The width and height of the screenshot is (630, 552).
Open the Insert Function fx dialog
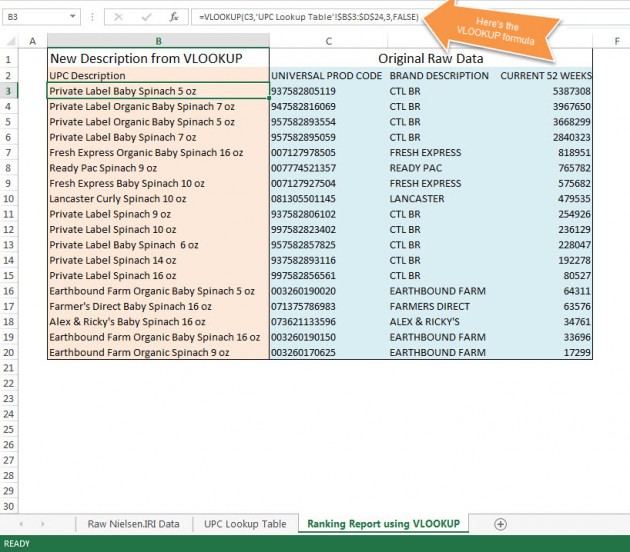tap(174, 17)
